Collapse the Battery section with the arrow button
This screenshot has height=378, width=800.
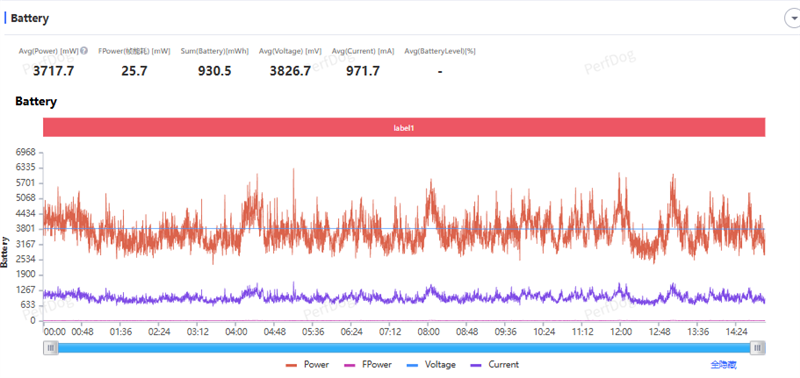792,18
